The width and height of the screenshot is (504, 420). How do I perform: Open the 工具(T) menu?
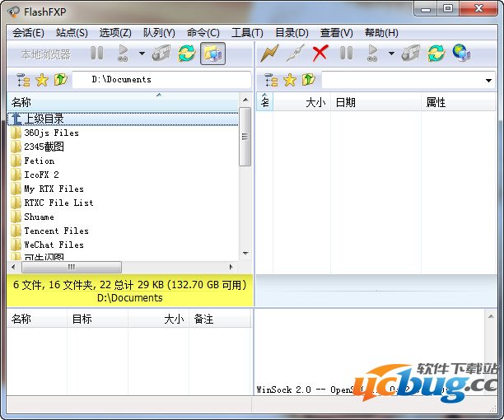tap(247, 33)
